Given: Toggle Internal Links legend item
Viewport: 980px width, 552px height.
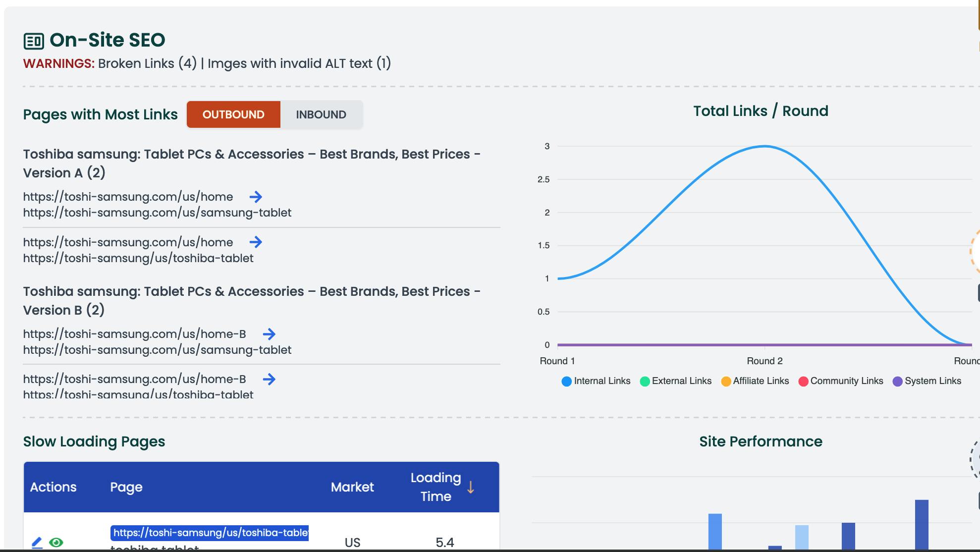Looking at the screenshot, I should (x=596, y=381).
